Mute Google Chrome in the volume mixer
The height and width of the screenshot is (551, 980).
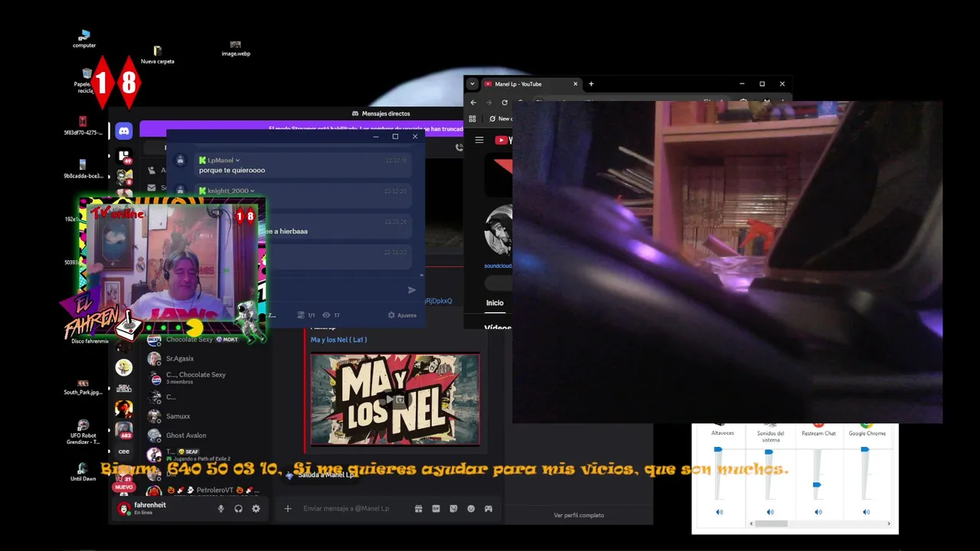866,512
